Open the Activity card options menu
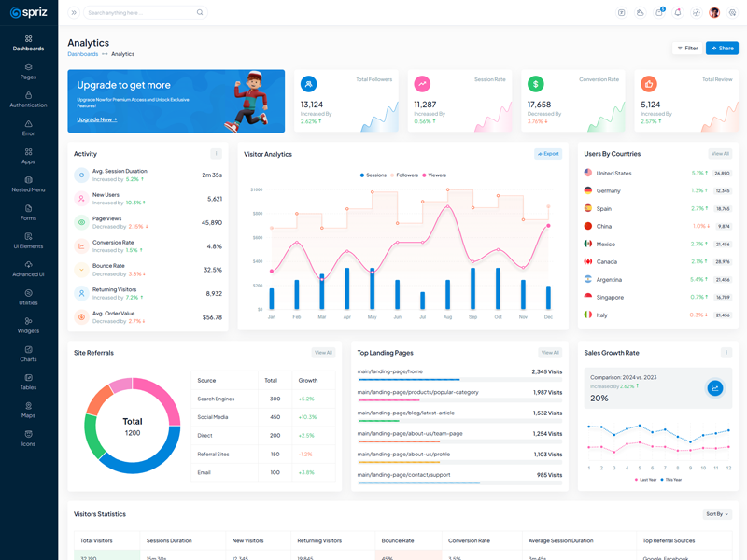 216,154
